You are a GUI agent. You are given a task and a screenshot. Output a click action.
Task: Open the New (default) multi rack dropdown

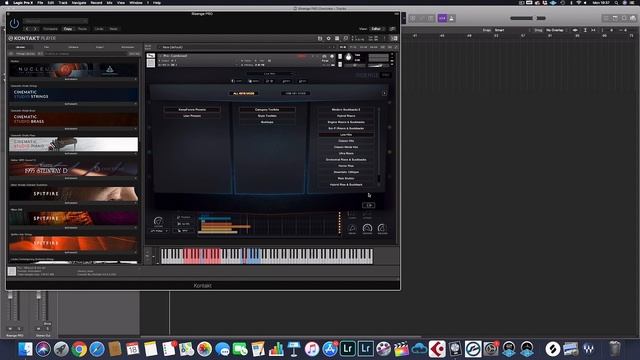click(x=245, y=47)
